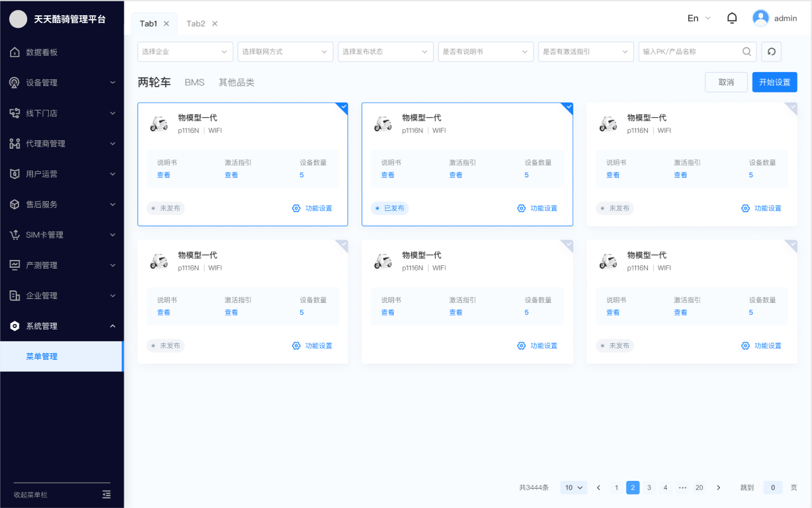Click the admin user avatar
Screen dimensions: 812x508
point(760,19)
